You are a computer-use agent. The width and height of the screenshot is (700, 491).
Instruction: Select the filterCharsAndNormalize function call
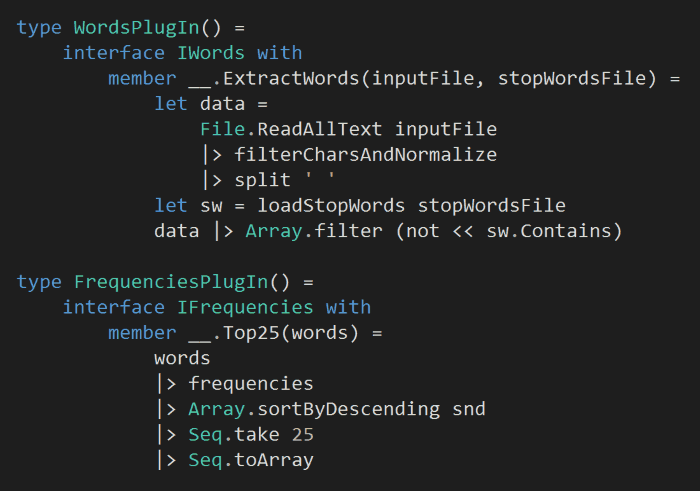[365, 154]
